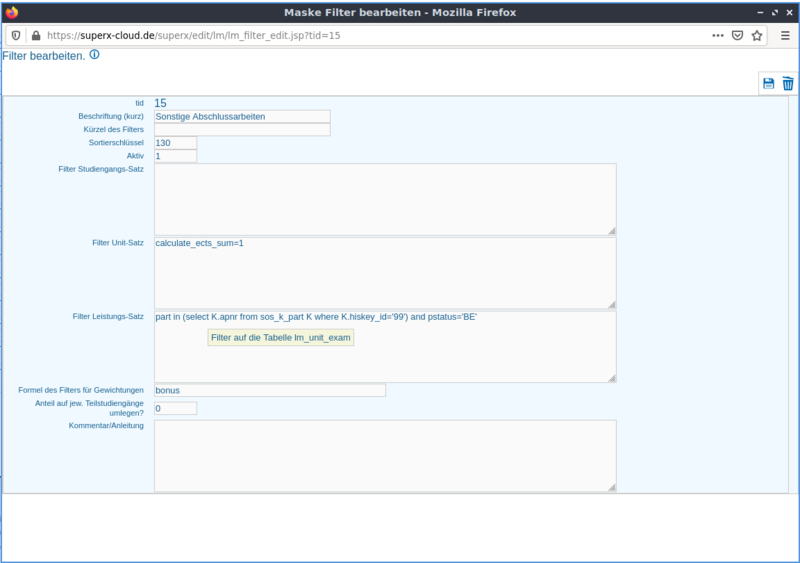Screen dimensions: 800x563
Task: Show site security via the padlock icon
Action: (x=36, y=35)
